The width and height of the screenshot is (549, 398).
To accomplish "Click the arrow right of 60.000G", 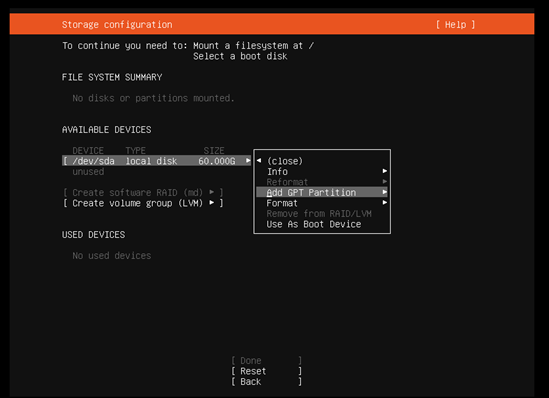I will 248,160.
